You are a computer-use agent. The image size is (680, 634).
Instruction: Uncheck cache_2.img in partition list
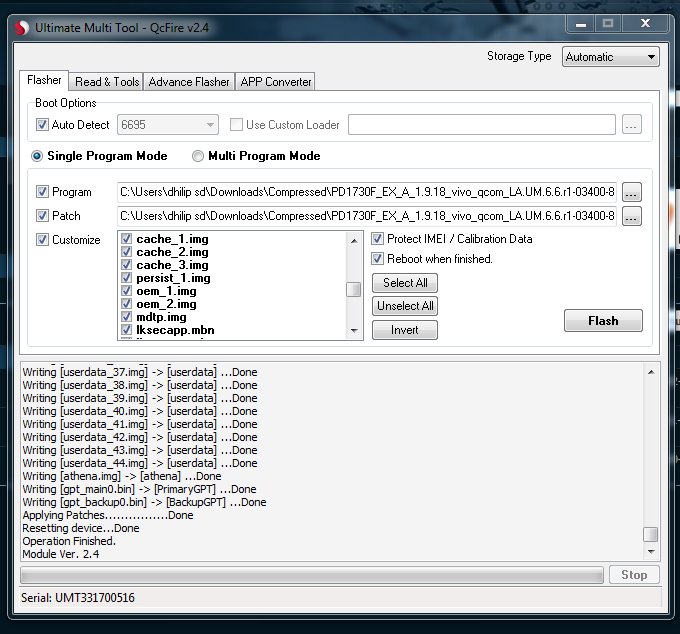click(127, 252)
